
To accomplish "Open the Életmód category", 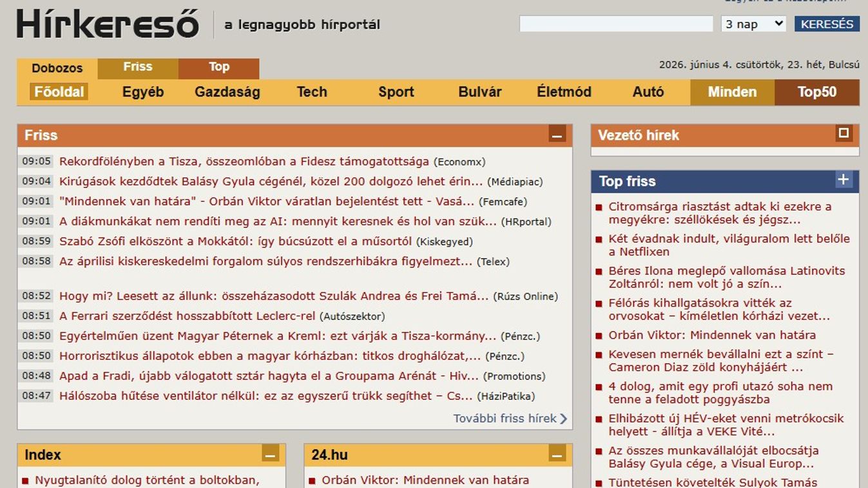I will 564,92.
